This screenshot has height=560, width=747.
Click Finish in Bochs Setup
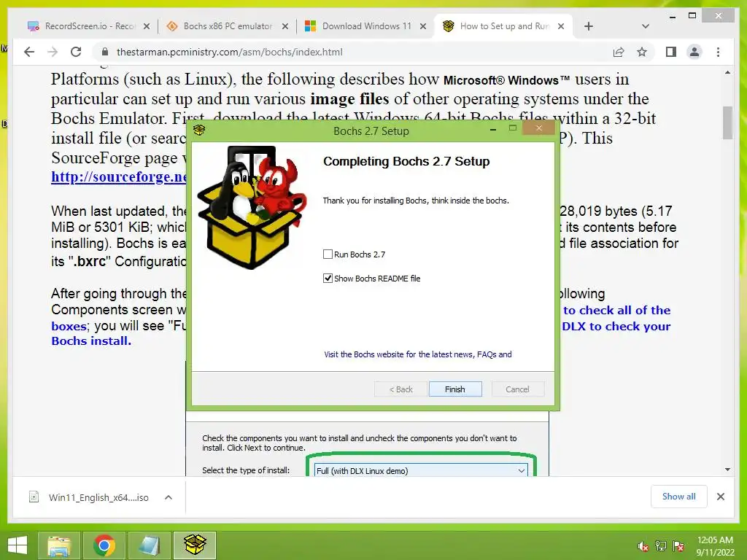455,389
